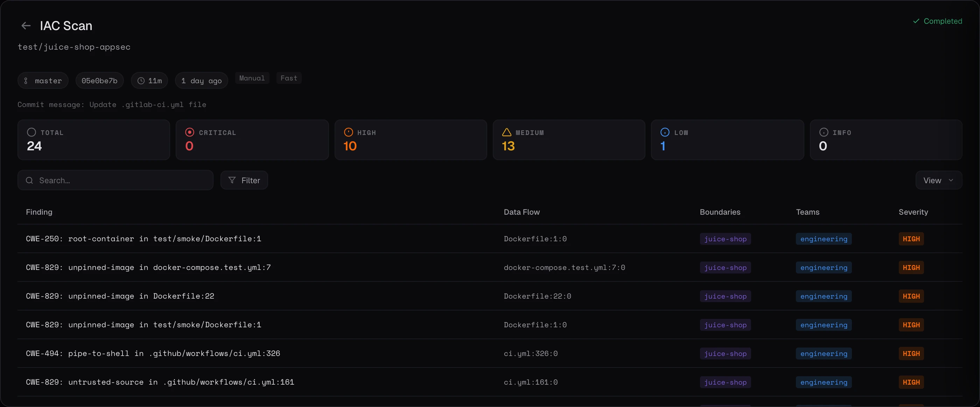Go back using the left arrow icon
Viewport: 980px width, 407px height.
(26, 26)
